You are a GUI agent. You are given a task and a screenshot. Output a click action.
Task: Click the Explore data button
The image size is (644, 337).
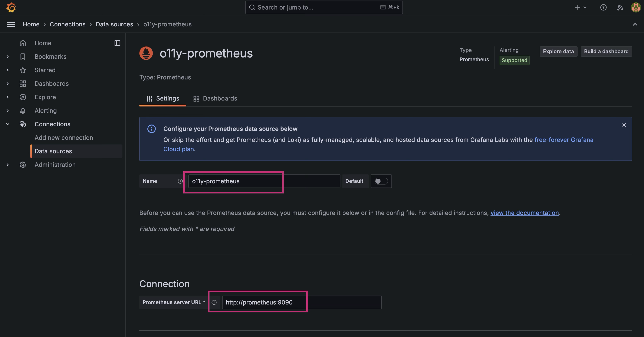(x=558, y=52)
